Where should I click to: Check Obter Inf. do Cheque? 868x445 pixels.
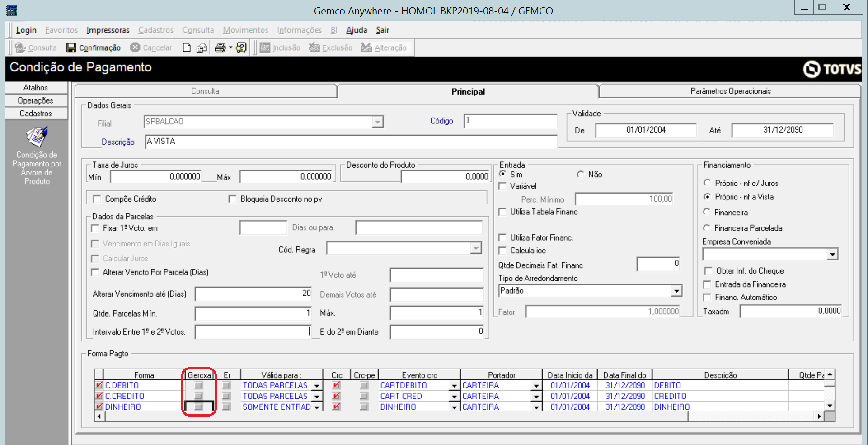[708, 271]
